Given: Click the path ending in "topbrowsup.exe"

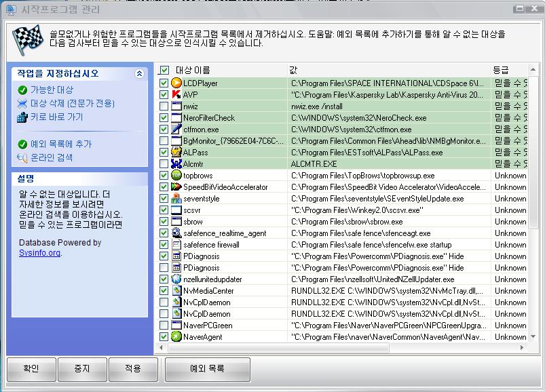Looking at the screenshot, I should (363, 176).
